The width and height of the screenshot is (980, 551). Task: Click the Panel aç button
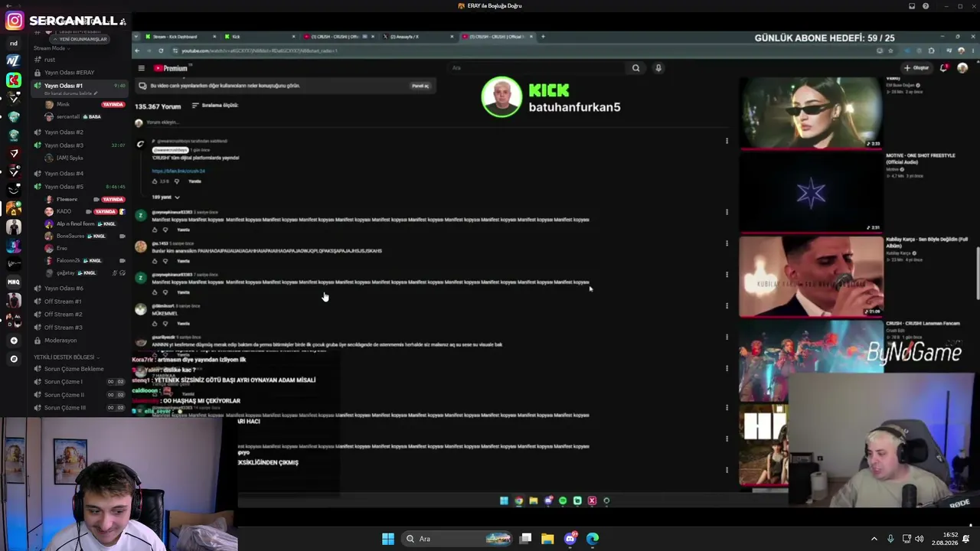[420, 86]
